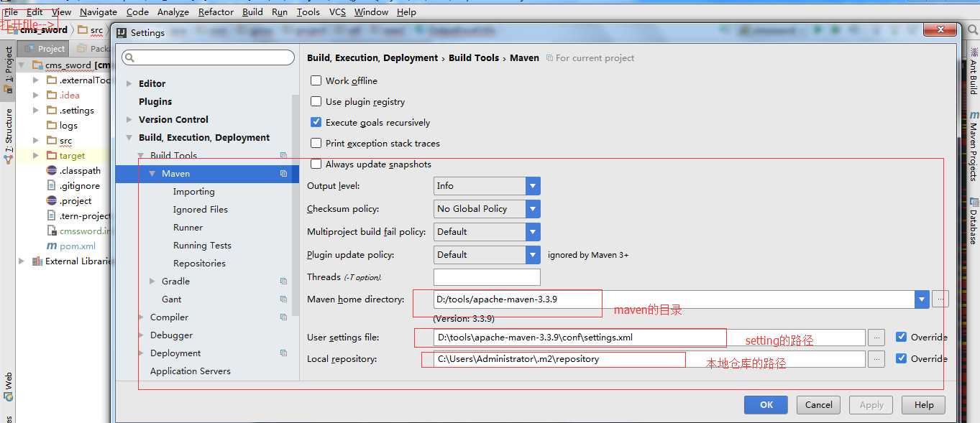Select Ignored Files under Maven
This screenshot has height=423, width=980.
point(200,210)
